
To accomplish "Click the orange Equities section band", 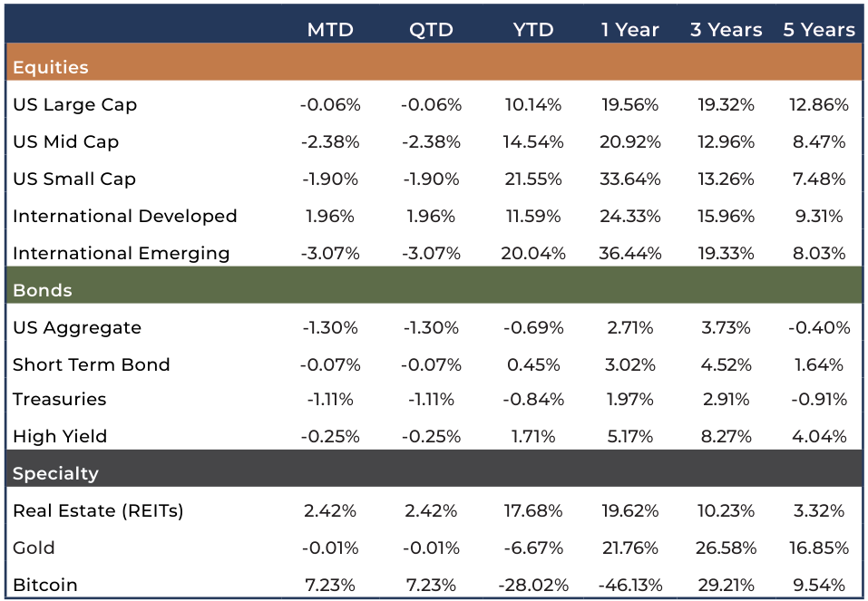I will click(x=434, y=62).
